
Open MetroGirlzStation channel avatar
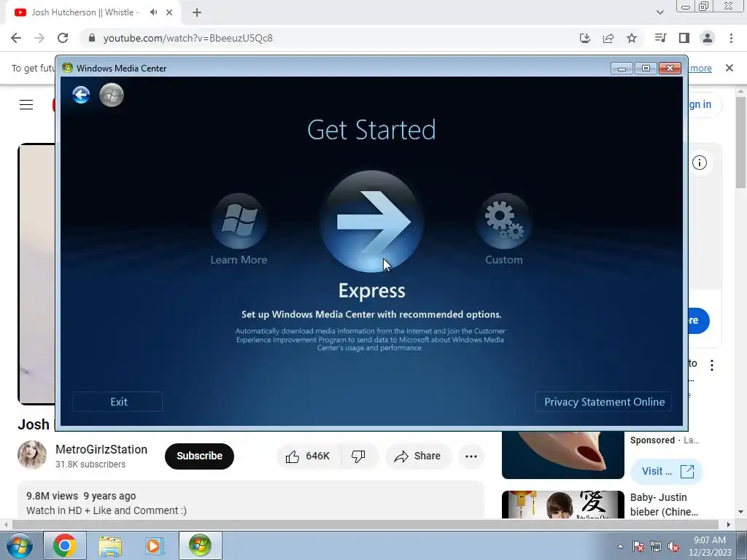(32, 455)
